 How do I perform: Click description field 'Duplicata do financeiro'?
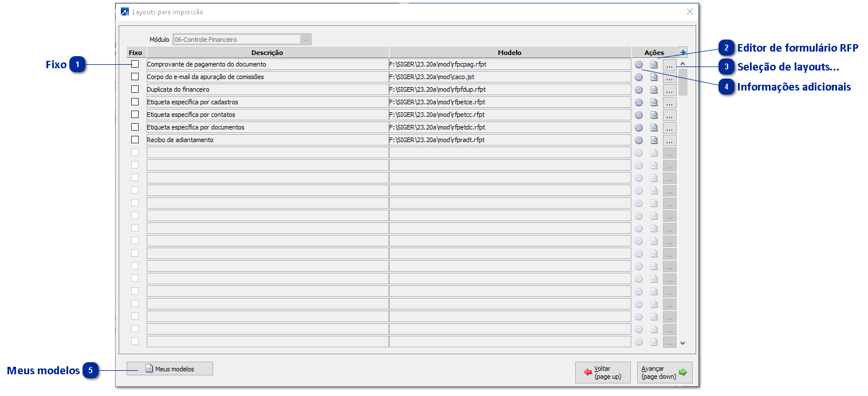coord(268,90)
